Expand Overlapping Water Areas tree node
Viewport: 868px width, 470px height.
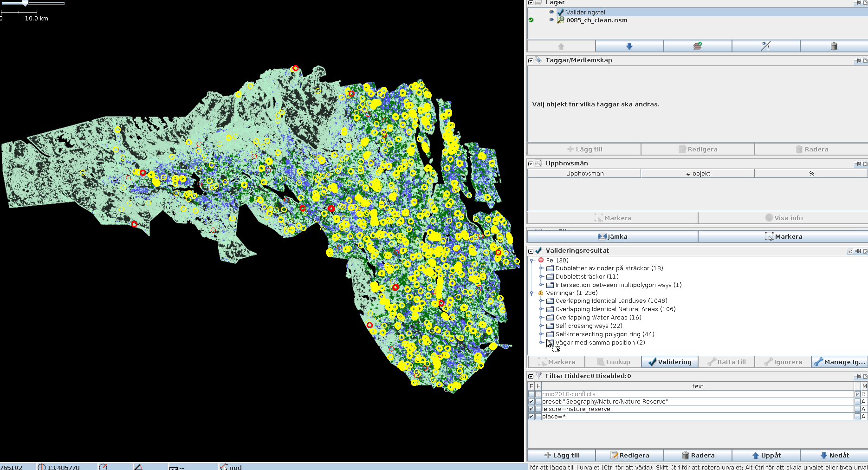click(541, 318)
